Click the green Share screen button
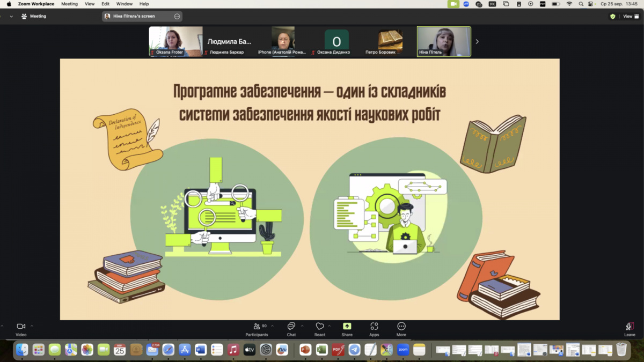Viewport: 644px width, 362px height. pyautogui.click(x=347, y=329)
